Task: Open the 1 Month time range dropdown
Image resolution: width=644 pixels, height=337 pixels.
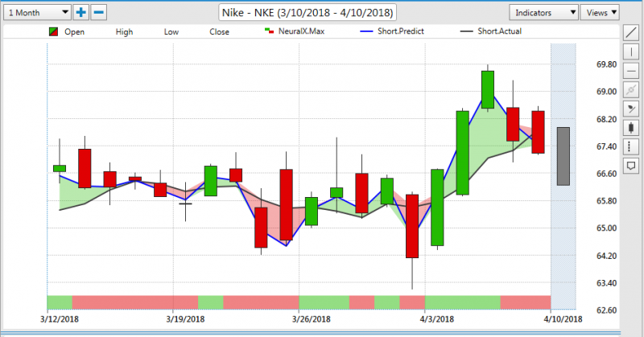Action: click(37, 12)
